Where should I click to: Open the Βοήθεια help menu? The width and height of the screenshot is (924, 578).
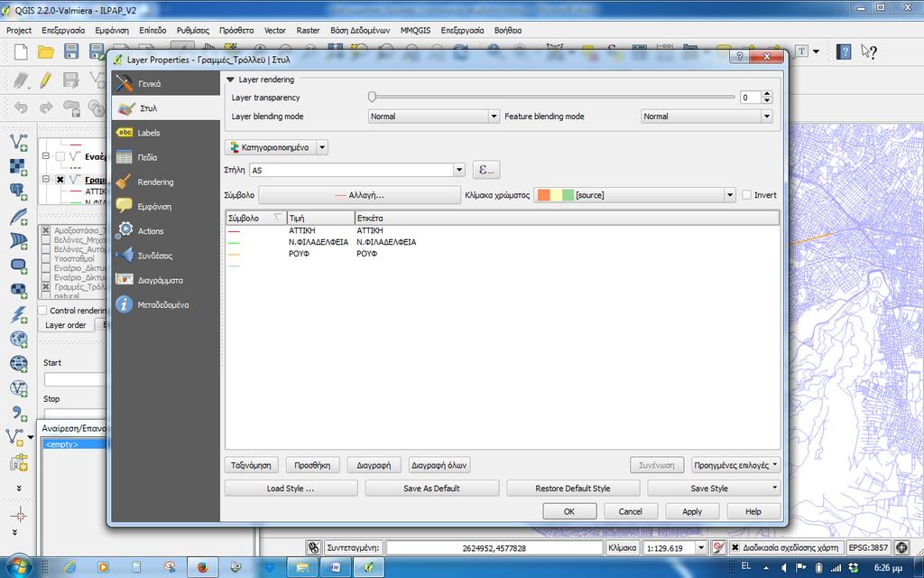pyautogui.click(x=507, y=30)
